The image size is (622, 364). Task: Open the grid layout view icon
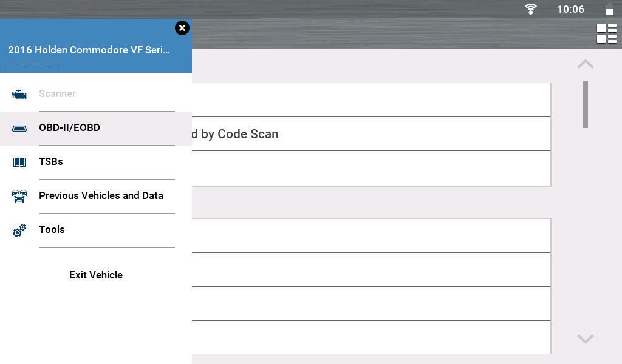607,33
